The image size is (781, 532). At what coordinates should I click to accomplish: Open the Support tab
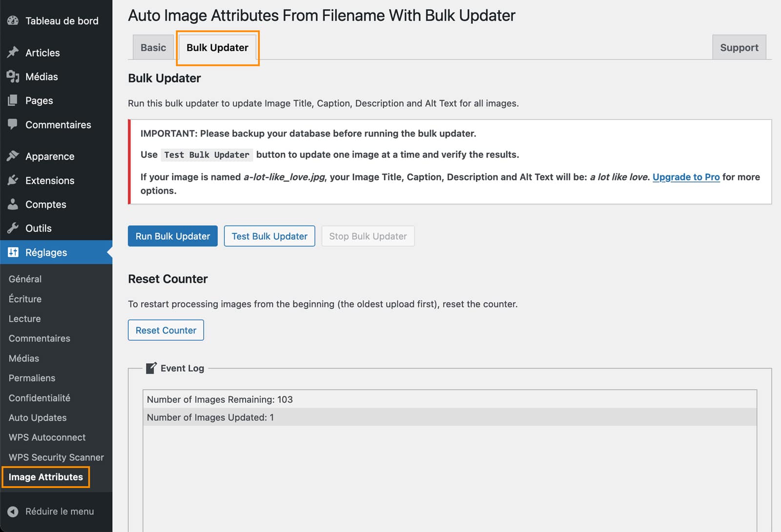point(739,47)
